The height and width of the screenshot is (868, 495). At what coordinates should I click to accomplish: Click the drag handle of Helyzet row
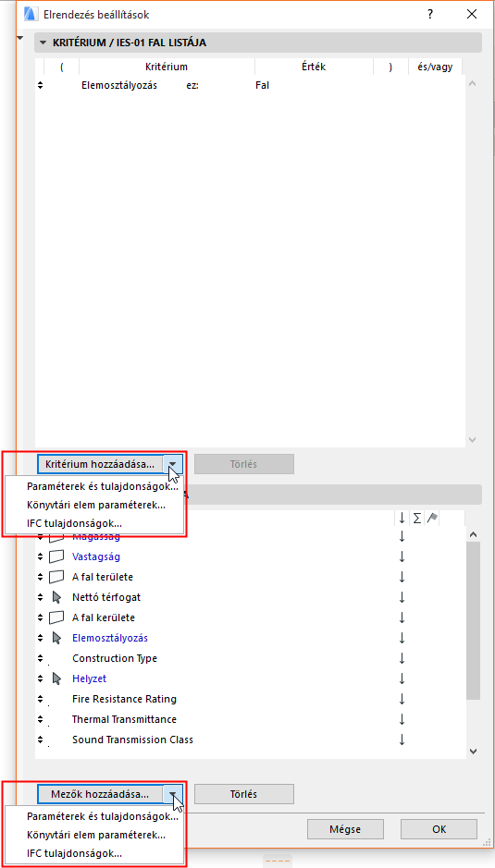40,679
